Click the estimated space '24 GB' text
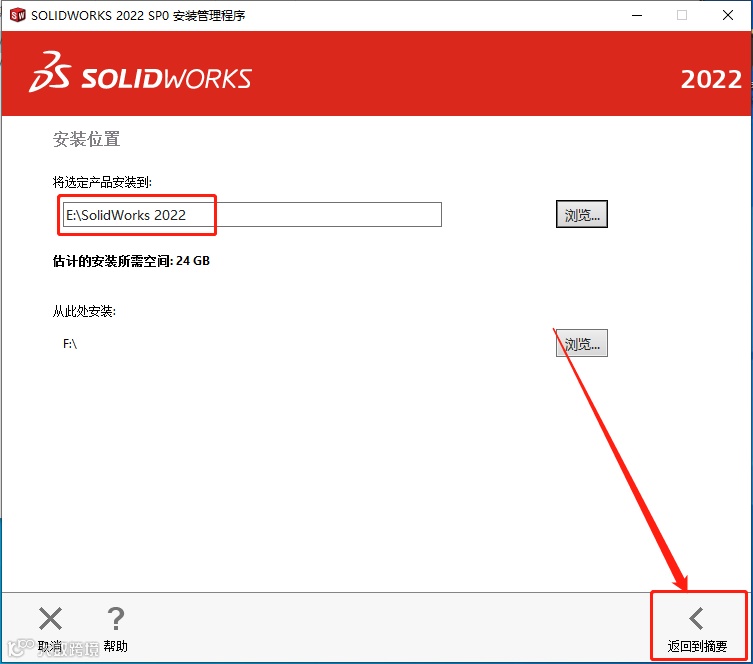 pos(193,261)
